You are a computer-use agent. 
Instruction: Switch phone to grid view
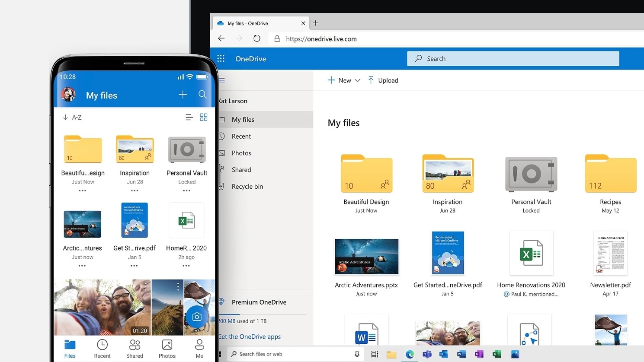[203, 117]
